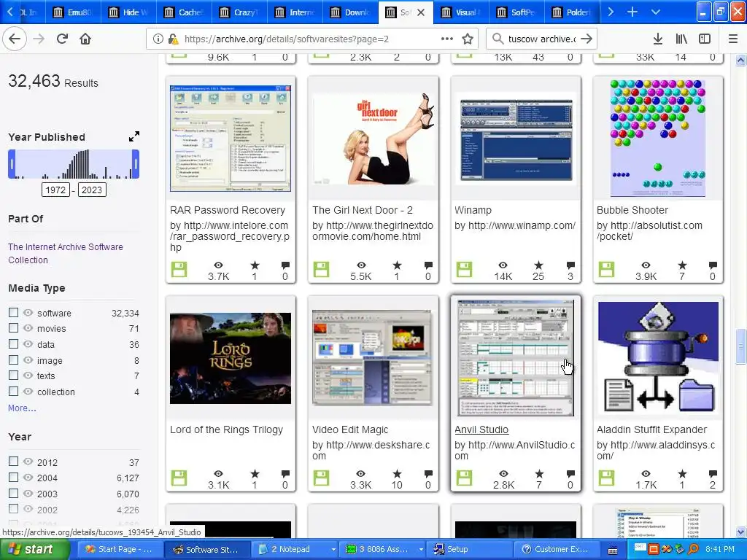Viewport: 747px width, 560px height.
Task: Click the page vertical scrollbar thumb
Action: [740, 346]
